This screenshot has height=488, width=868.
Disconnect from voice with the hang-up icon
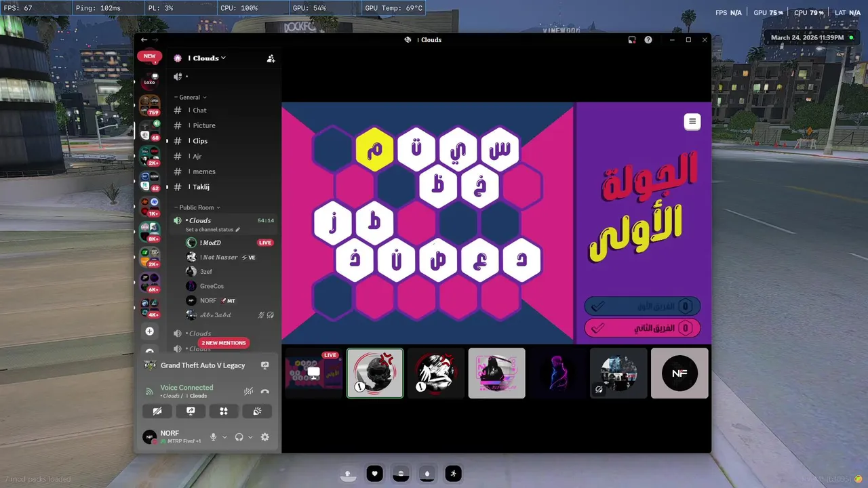coord(265,392)
